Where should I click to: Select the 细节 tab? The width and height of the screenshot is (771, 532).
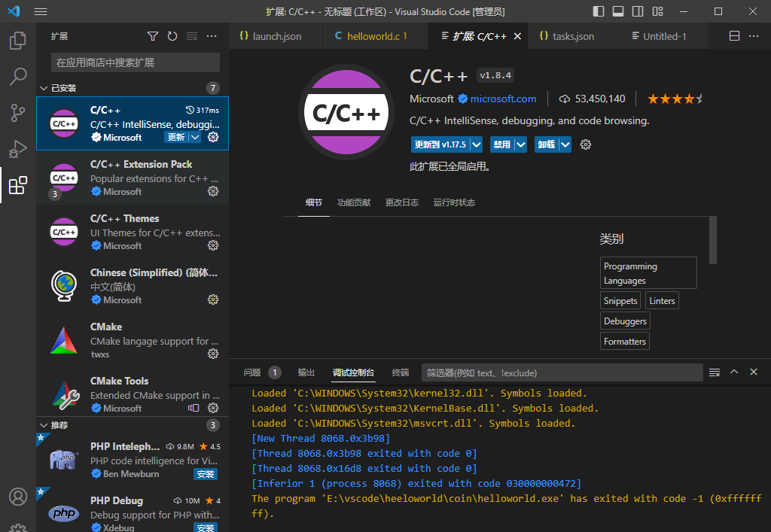coord(314,202)
